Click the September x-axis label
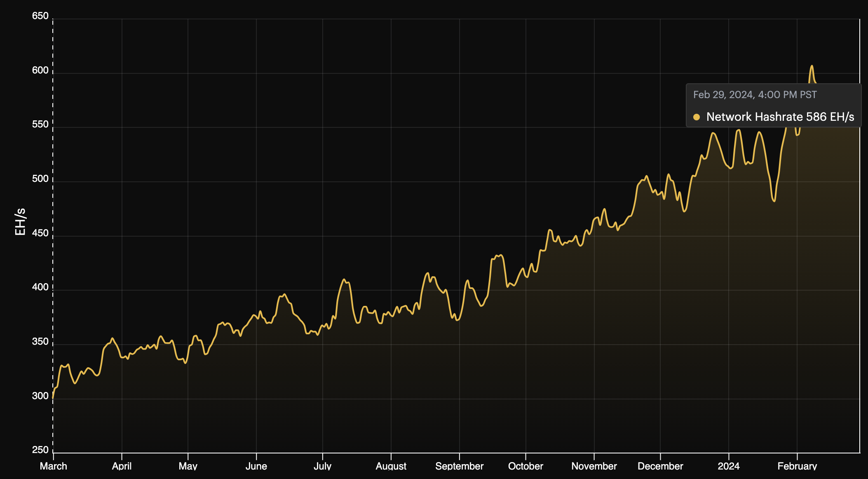Screen dimensions: 868x479 459,466
